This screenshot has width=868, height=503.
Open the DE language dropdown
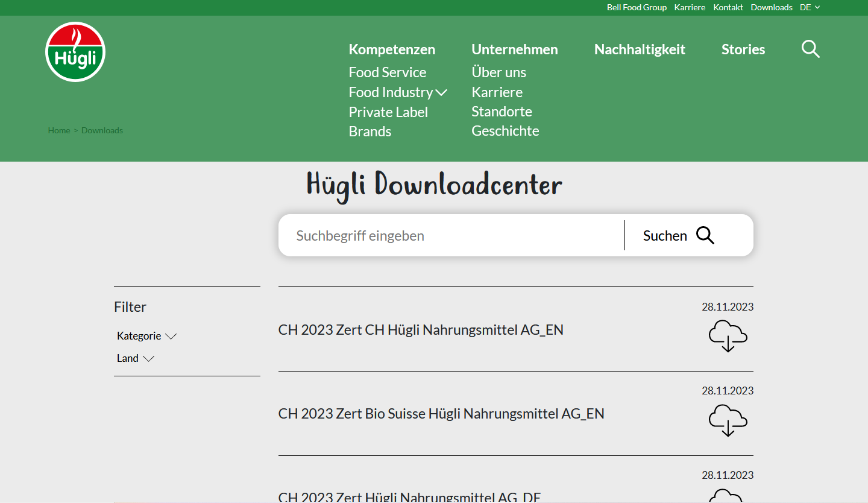click(810, 7)
